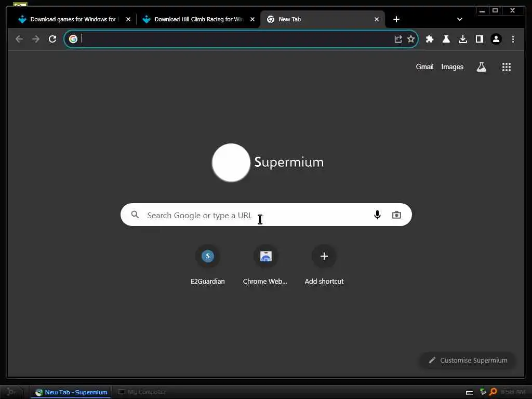This screenshot has height=399, width=532.
Task: Close the New Tab tab
Action: (x=376, y=19)
